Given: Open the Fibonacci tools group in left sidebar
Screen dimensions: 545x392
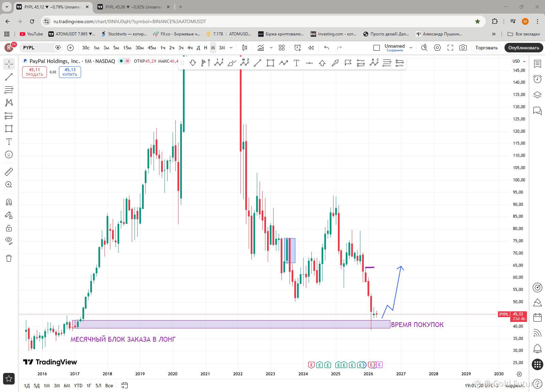Looking at the screenshot, I should tap(9, 90).
